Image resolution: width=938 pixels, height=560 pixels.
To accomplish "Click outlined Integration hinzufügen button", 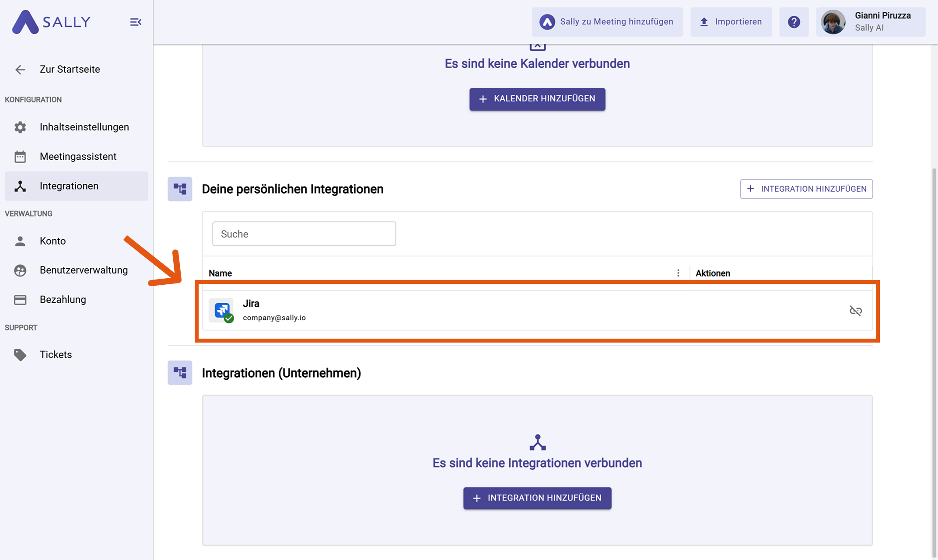I will click(x=806, y=189).
